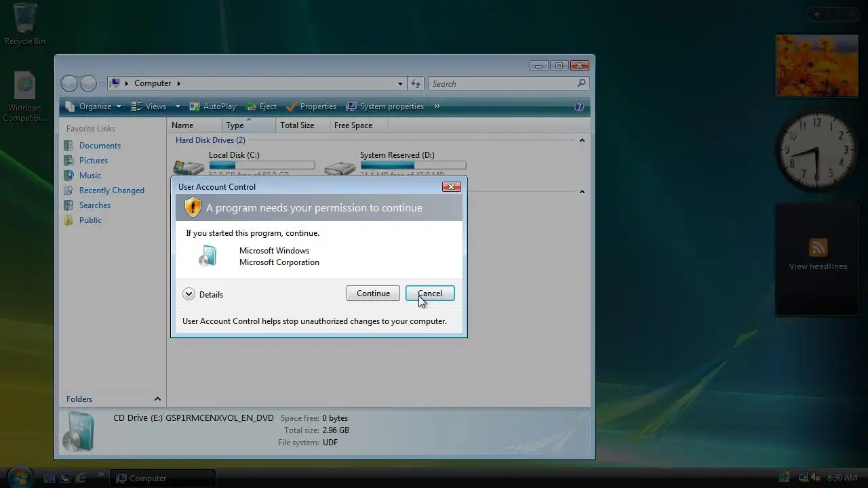
Task: Click the Views button in the Explorer toolbar
Action: 149,106
